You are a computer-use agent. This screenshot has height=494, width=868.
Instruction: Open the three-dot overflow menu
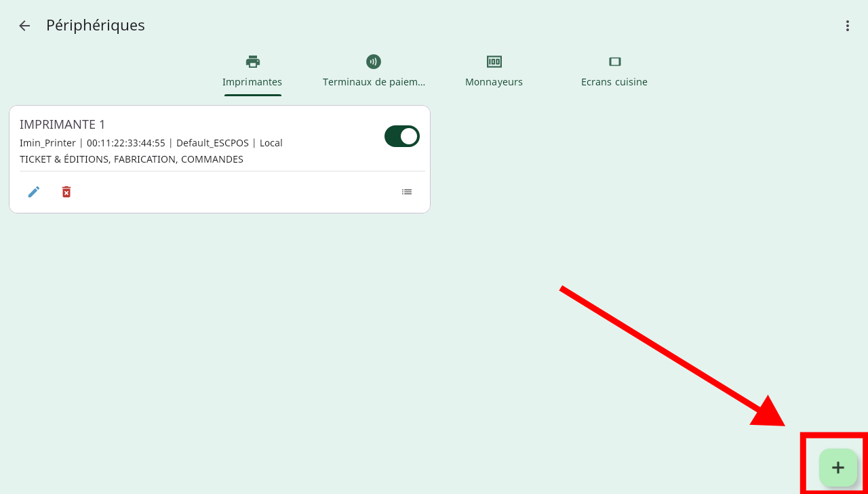(x=847, y=26)
